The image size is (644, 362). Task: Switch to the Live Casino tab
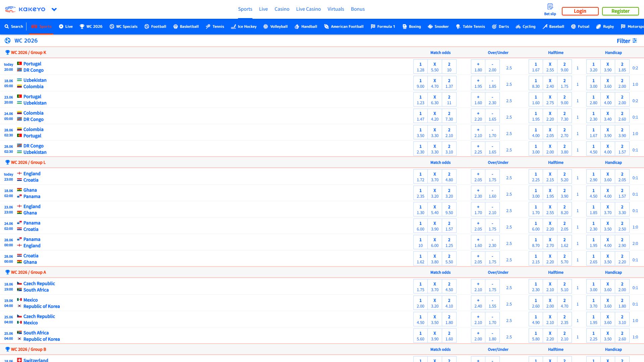(x=308, y=9)
